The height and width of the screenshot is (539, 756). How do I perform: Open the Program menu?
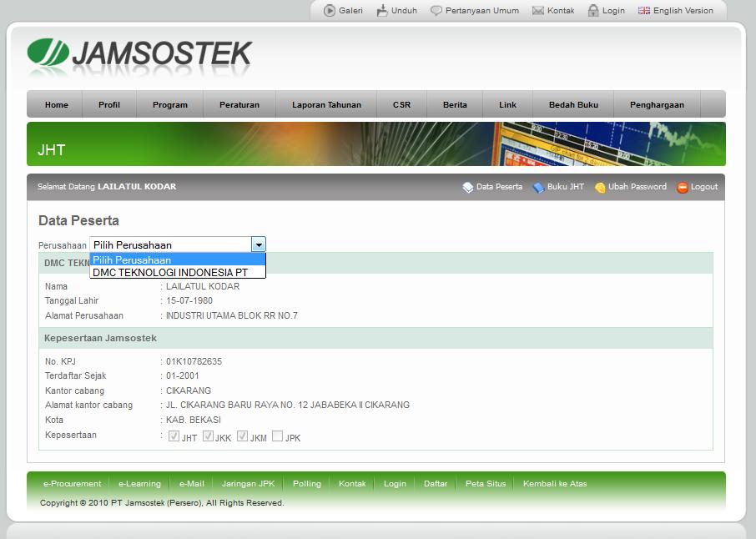[170, 104]
